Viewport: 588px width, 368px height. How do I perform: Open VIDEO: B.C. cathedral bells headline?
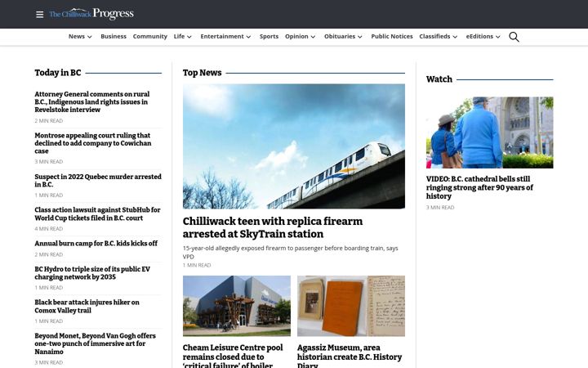(479, 187)
